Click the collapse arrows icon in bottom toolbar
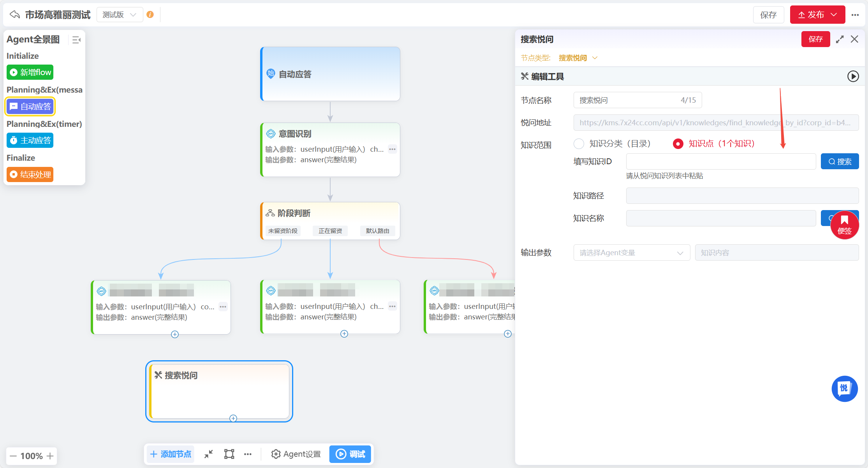868x468 pixels. (x=209, y=454)
